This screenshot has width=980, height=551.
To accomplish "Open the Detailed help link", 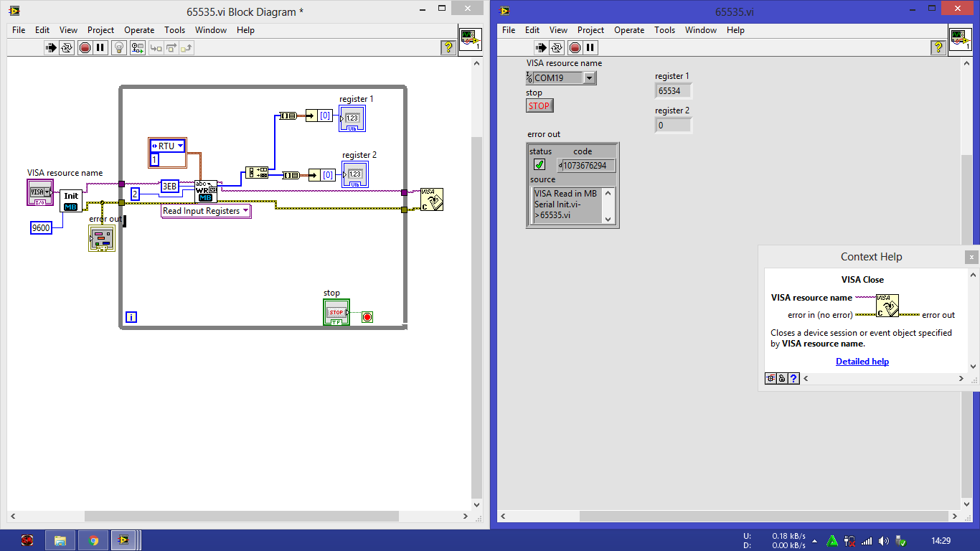I will pyautogui.click(x=862, y=362).
